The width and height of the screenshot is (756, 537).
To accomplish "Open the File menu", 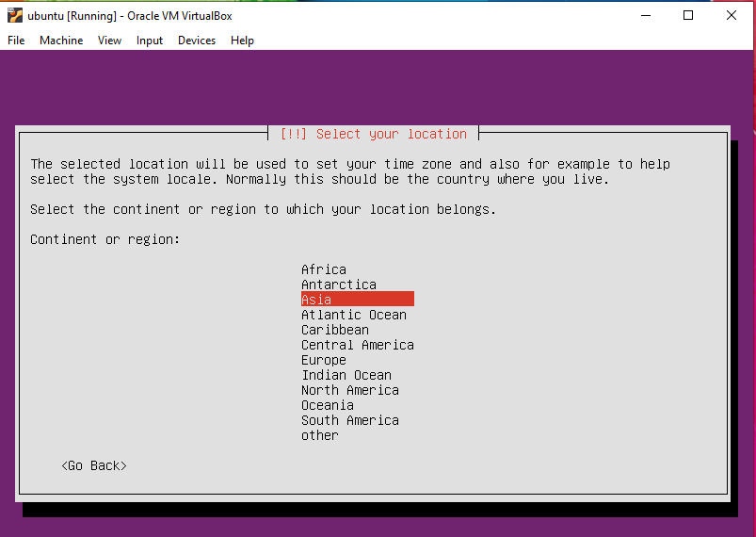I will pyautogui.click(x=16, y=41).
